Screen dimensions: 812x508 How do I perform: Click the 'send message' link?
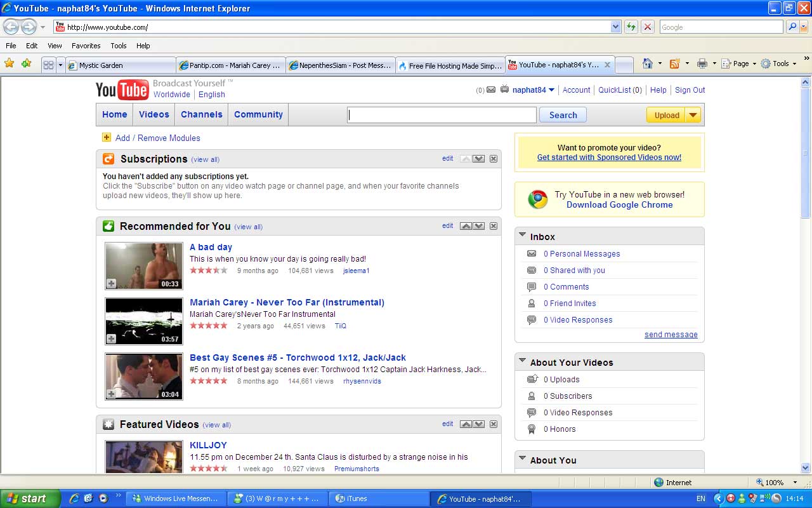671,335
